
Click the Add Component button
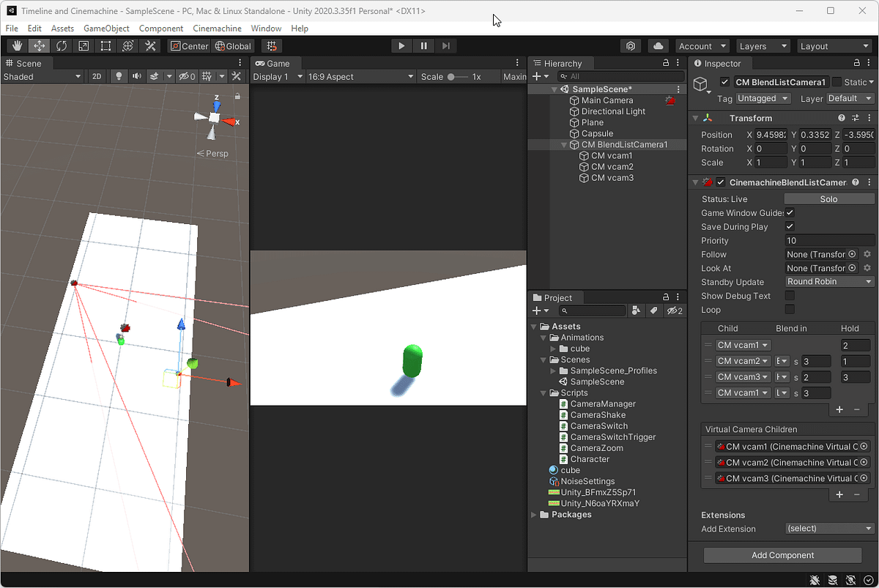click(x=782, y=555)
